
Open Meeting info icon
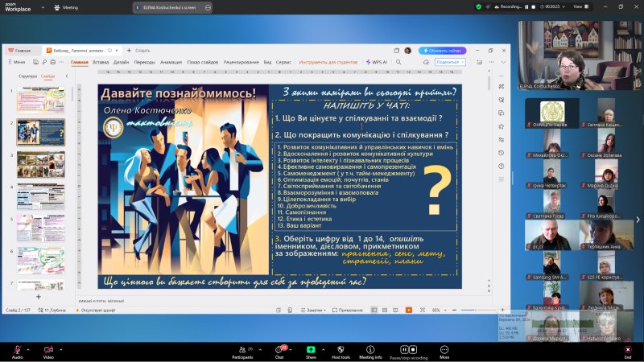pyautogui.click(x=370, y=349)
